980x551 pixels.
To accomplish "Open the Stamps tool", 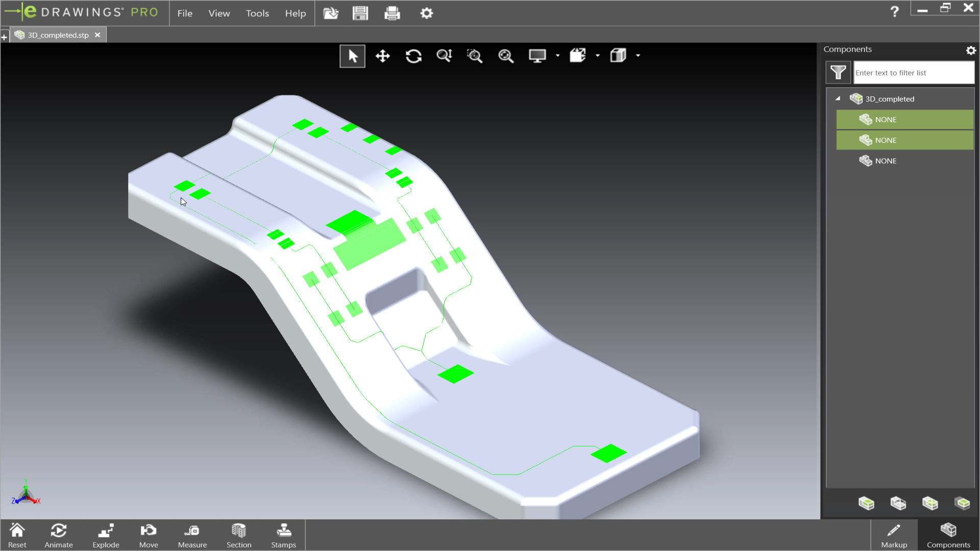I will pos(283,535).
